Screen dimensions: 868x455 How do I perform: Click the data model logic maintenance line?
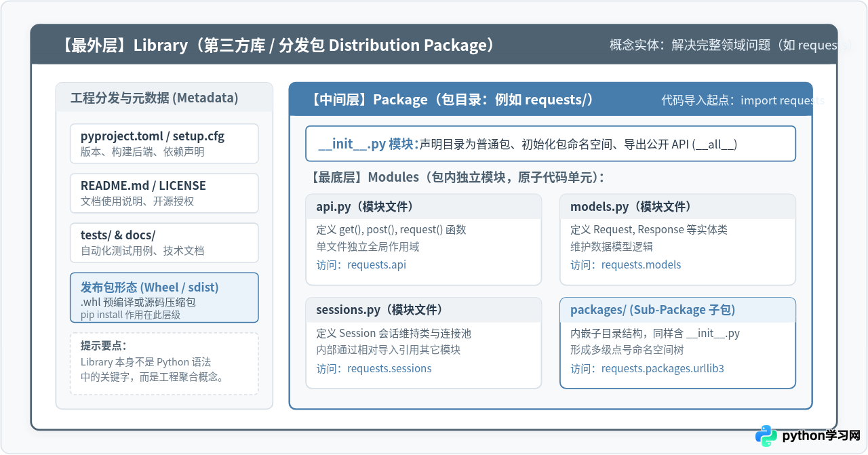[x=612, y=247]
